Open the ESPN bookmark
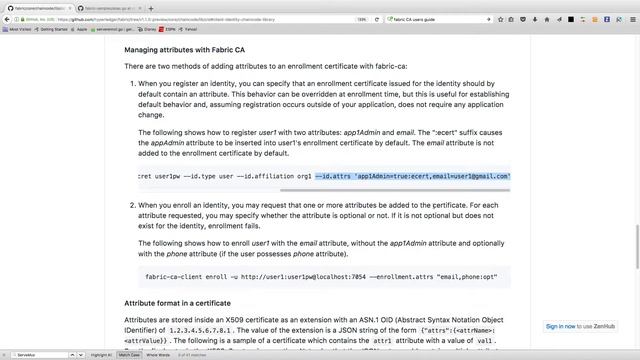The width and height of the screenshot is (640, 360). pyautogui.click(x=167, y=29)
